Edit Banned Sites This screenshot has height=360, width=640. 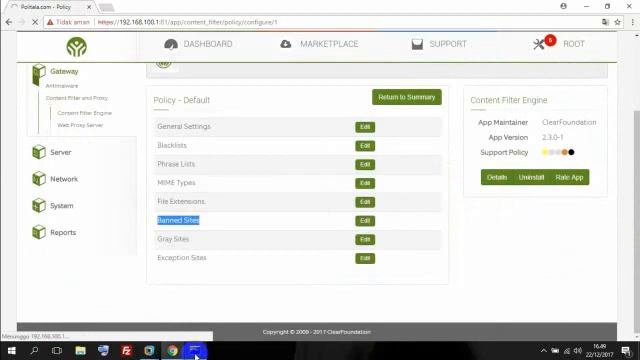[365, 221]
